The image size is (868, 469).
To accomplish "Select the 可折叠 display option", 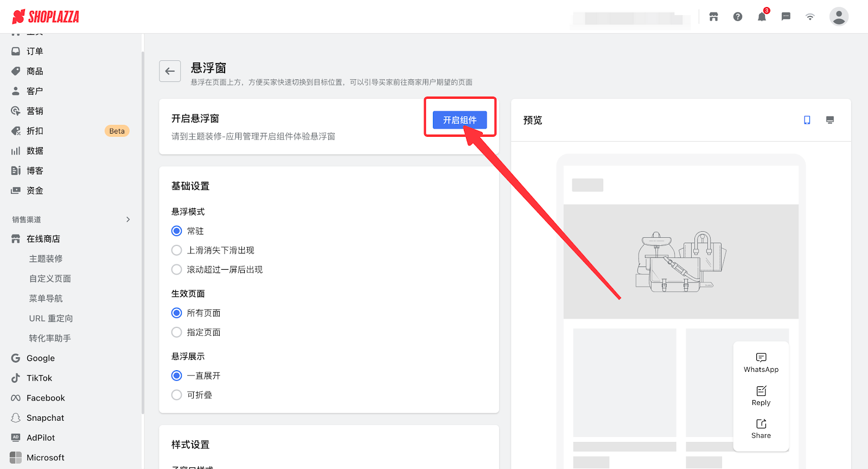I will coord(177,395).
